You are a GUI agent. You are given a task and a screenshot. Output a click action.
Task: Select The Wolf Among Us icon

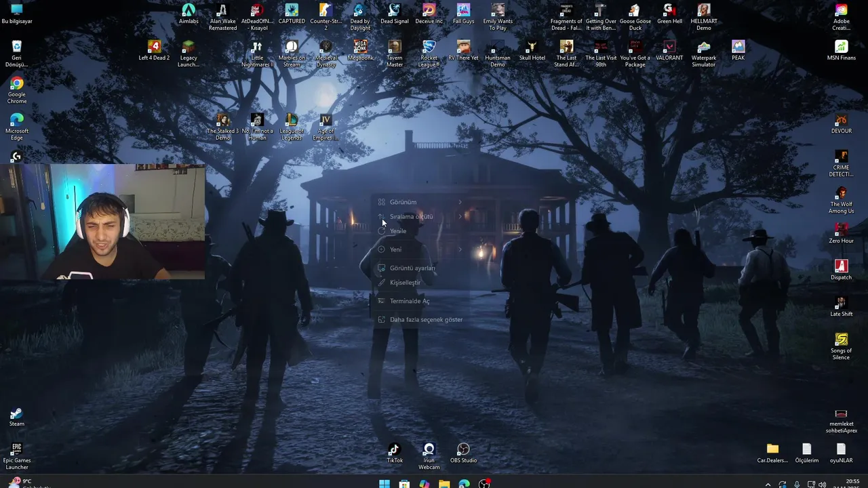(841, 200)
